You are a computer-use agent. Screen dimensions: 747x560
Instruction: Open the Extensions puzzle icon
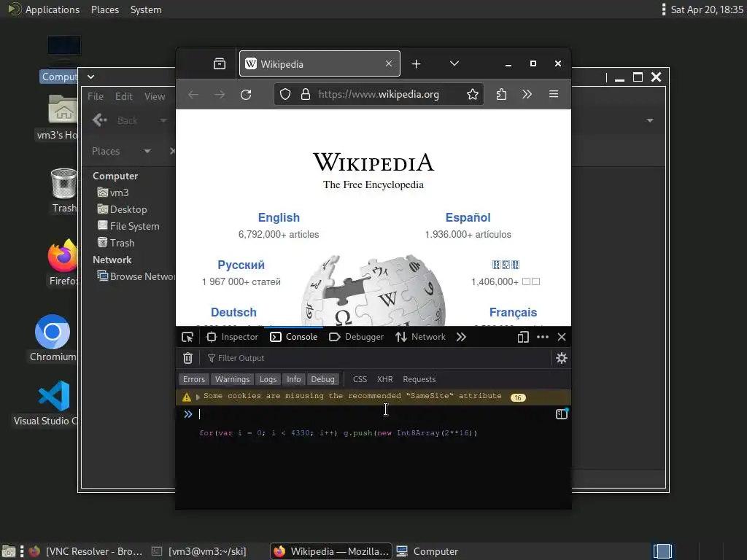click(x=501, y=94)
